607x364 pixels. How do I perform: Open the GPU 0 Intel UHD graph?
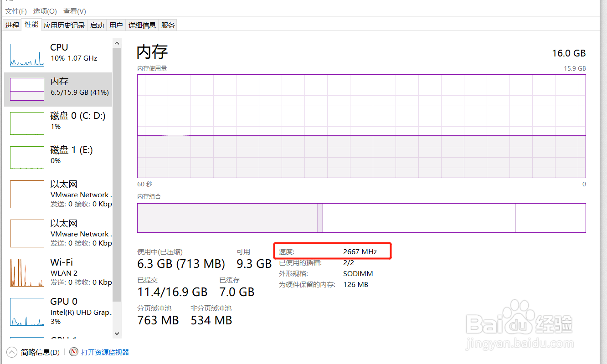coord(27,312)
